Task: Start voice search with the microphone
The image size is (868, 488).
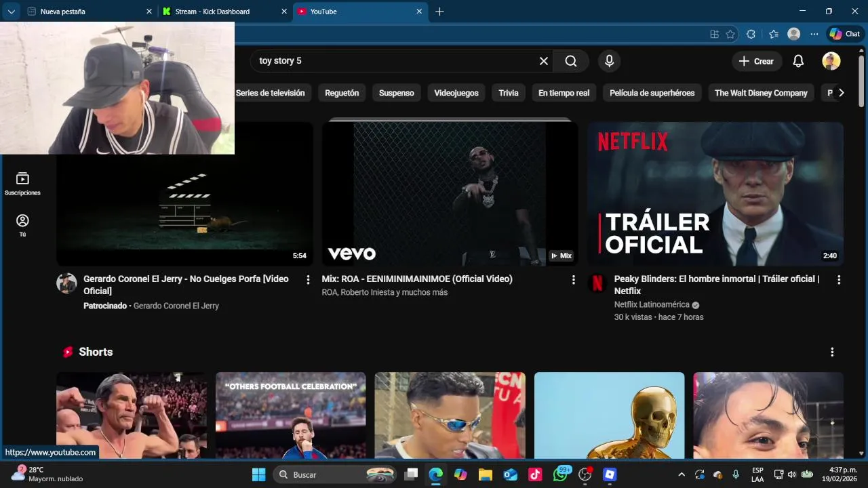Action: tap(609, 61)
